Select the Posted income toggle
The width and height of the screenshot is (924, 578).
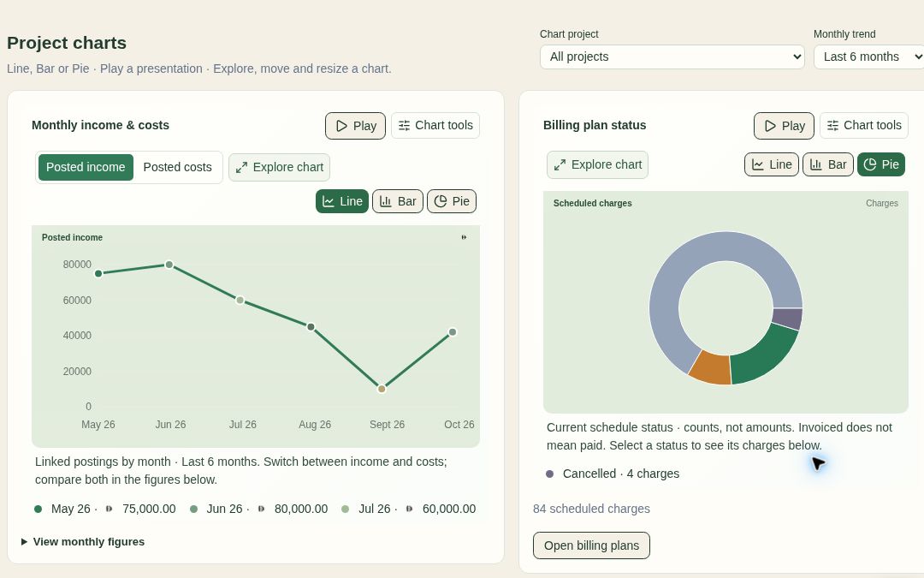[x=86, y=168]
